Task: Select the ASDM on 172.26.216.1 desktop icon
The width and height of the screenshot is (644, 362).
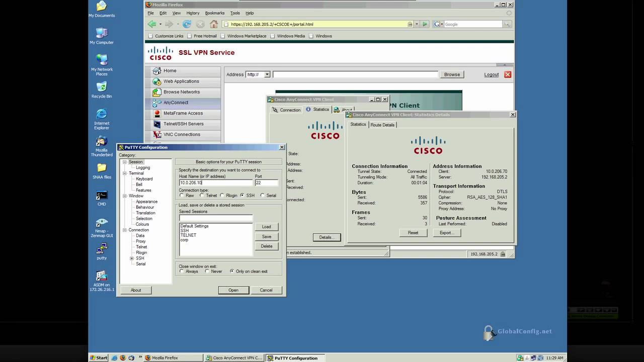Action: 102,282
